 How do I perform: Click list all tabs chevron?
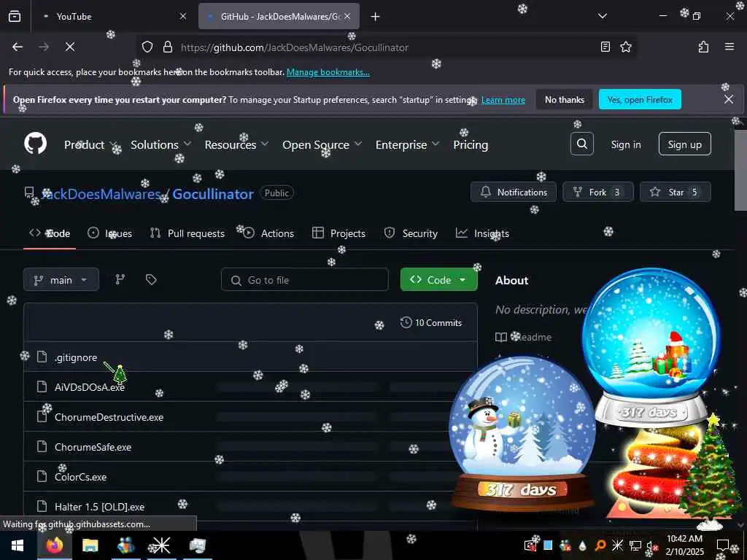click(x=602, y=16)
